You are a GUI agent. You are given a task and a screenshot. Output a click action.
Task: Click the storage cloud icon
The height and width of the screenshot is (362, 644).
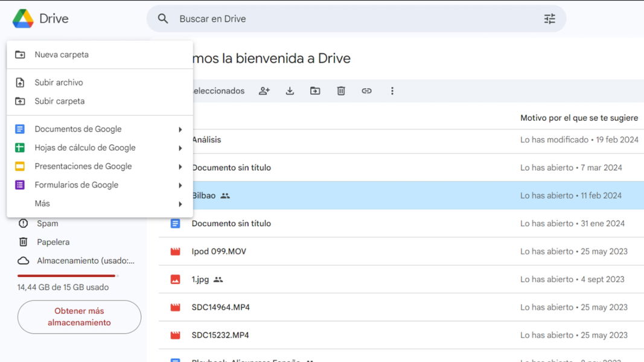pyautogui.click(x=24, y=261)
